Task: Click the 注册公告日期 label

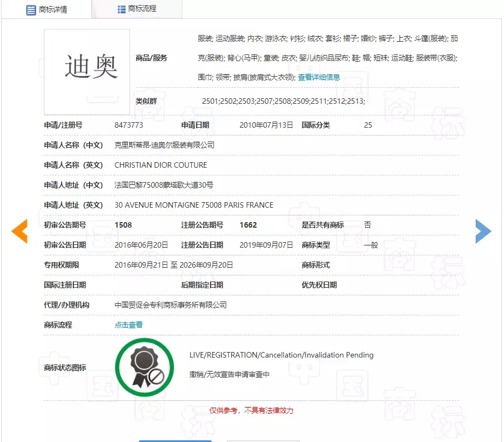Action: tap(202, 245)
